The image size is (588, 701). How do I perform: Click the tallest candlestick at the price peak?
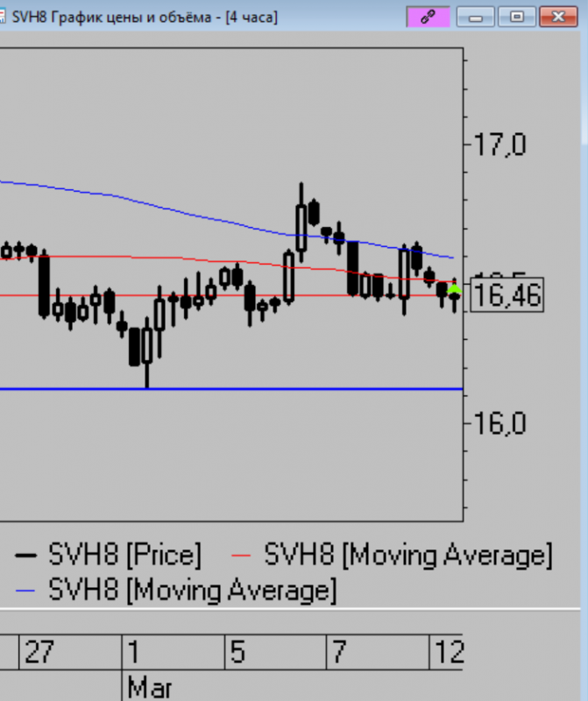coord(301,219)
